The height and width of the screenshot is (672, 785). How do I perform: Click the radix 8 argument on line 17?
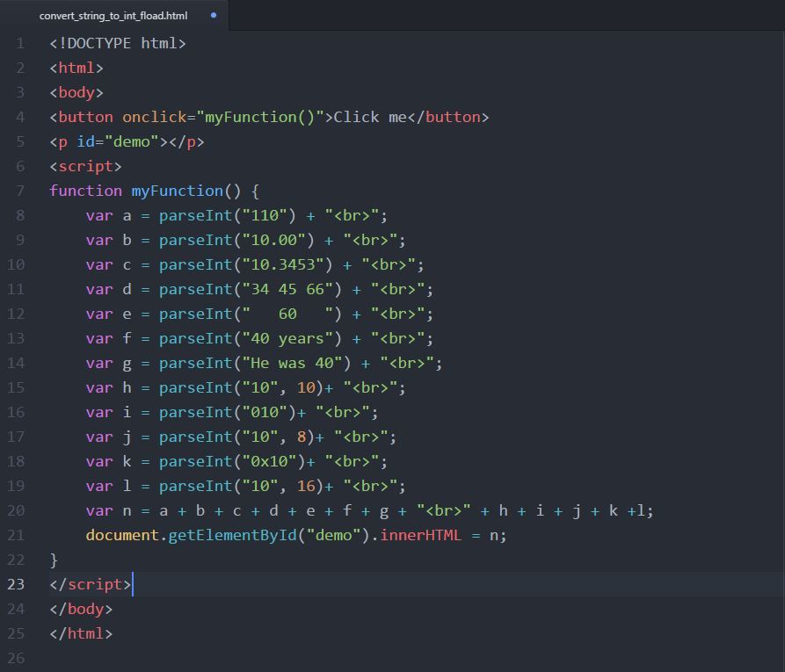302,437
